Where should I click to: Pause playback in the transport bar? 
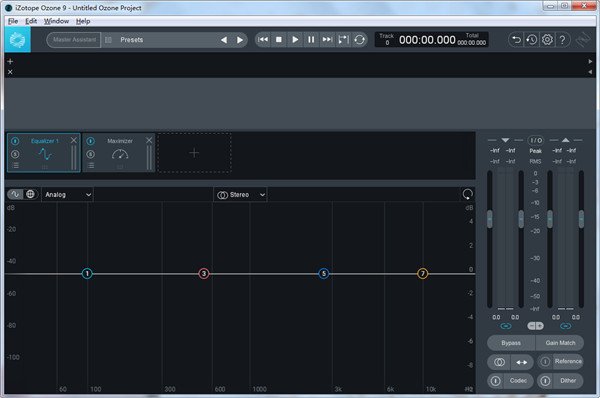311,39
